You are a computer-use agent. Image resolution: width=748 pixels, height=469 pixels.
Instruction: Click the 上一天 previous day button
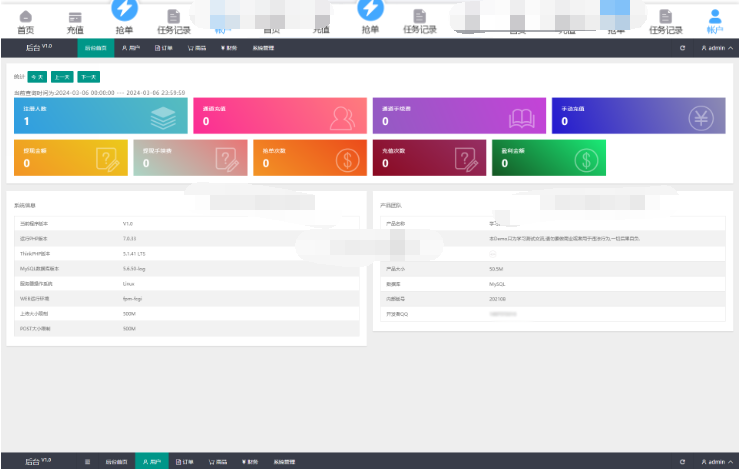62,76
